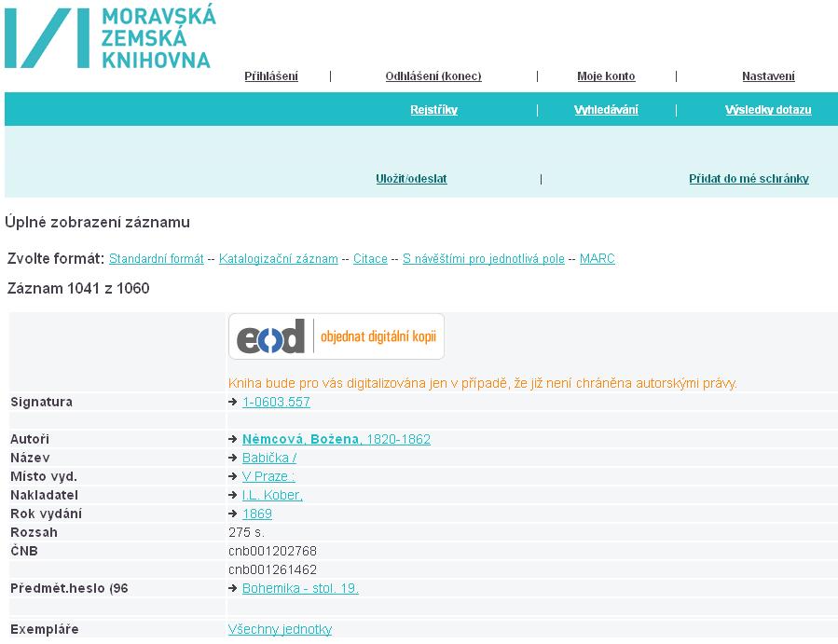This screenshot has height=644, width=838.
Task: Click the EOD order digital copy banner
Action: (x=337, y=336)
